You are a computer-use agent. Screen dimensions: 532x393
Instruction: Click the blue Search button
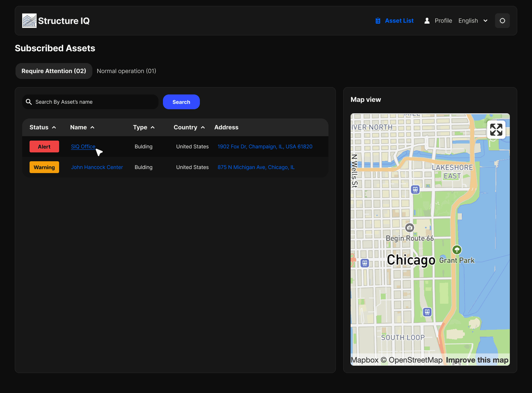[x=181, y=102]
